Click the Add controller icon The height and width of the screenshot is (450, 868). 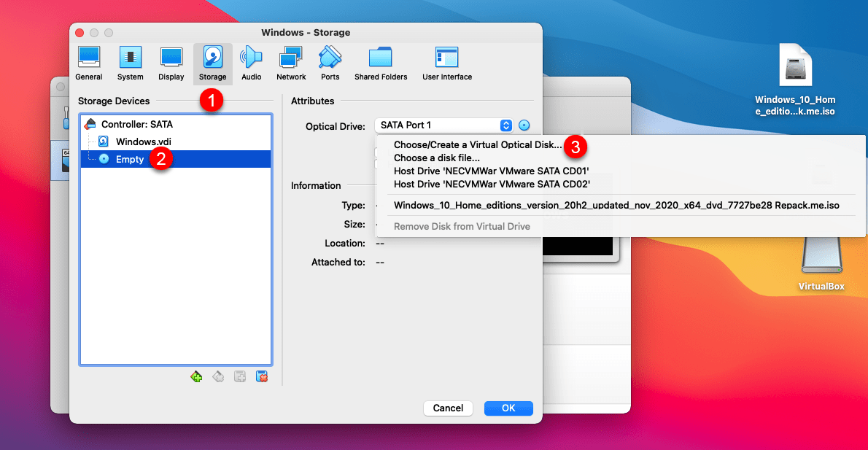[x=196, y=377]
